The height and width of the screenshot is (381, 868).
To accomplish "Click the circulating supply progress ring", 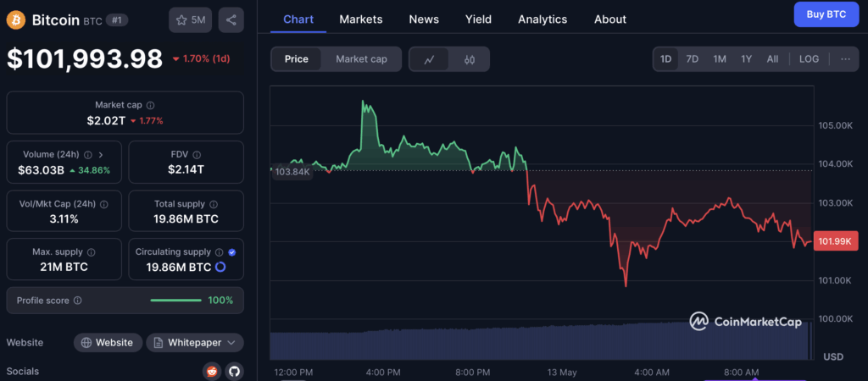I will 220,267.
